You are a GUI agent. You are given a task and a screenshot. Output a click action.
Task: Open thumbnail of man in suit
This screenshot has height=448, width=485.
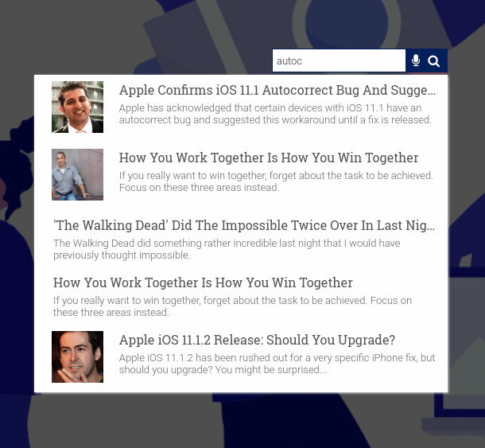point(77,107)
